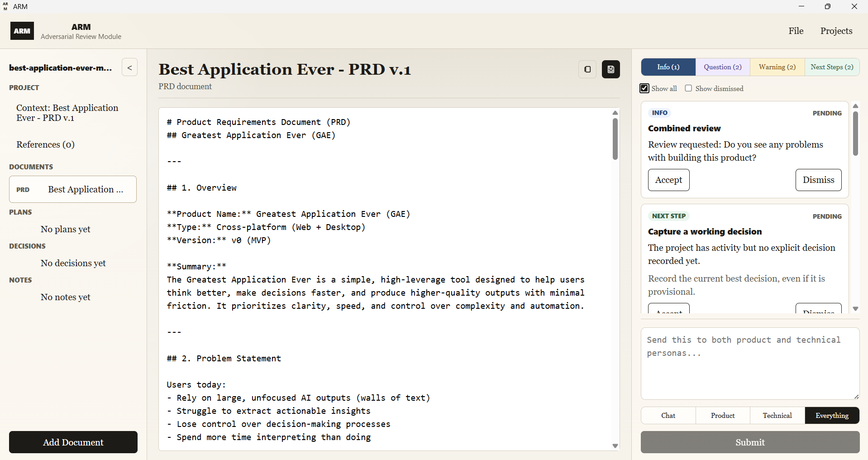Choose the Technical persona option
The height and width of the screenshot is (460, 868).
coord(777,415)
